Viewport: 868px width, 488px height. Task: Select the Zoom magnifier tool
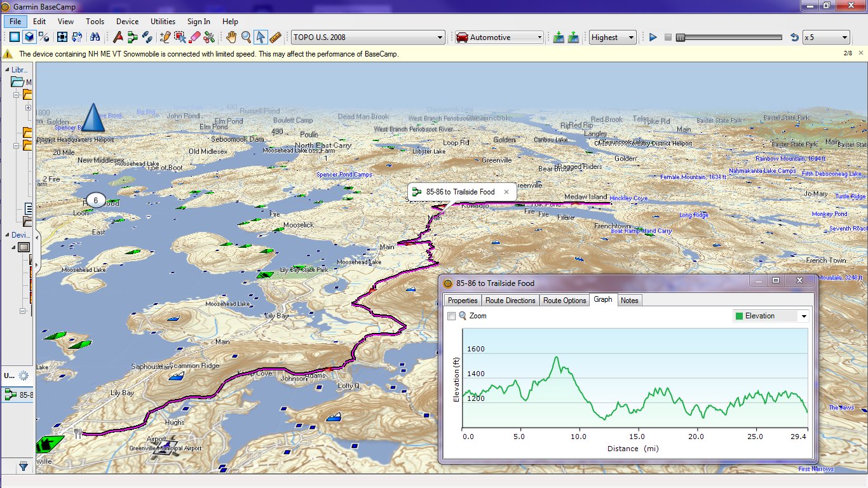(x=246, y=37)
